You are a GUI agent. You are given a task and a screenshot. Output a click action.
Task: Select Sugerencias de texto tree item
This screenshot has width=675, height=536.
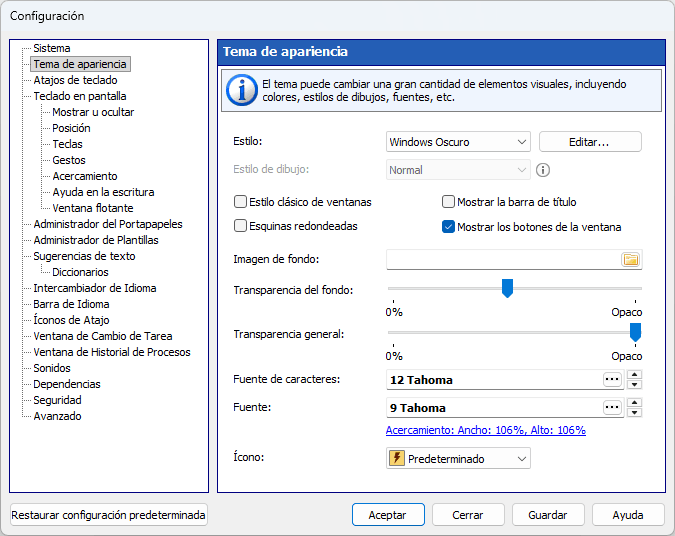pos(84,256)
